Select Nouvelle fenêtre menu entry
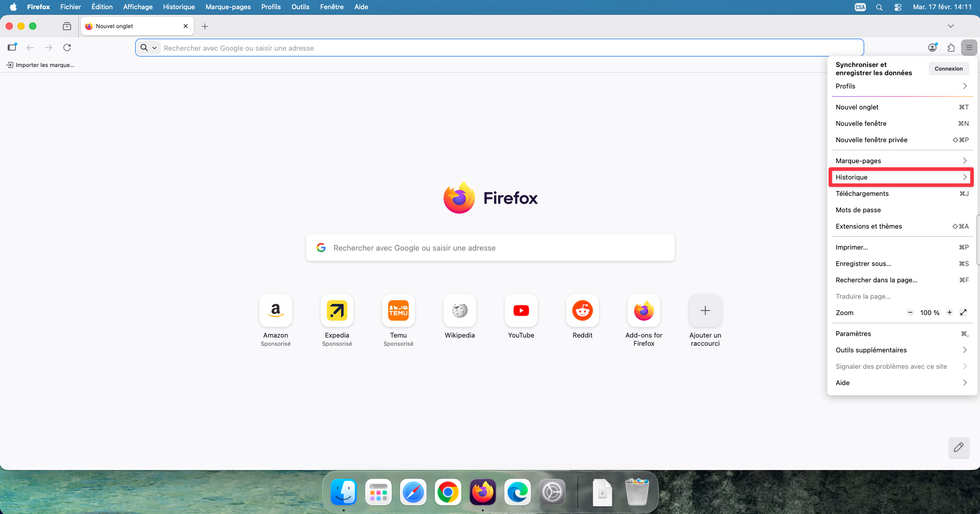980x514 pixels. point(902,123)
